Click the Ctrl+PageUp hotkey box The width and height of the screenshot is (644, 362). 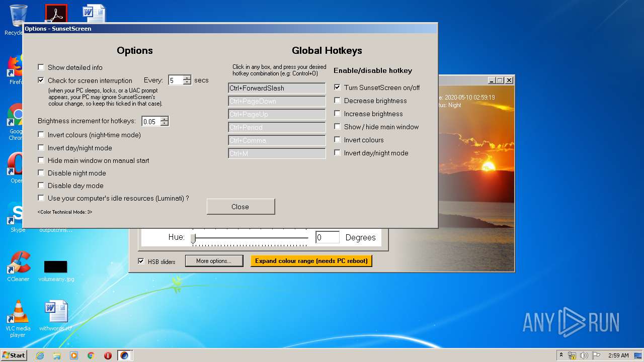277,114
